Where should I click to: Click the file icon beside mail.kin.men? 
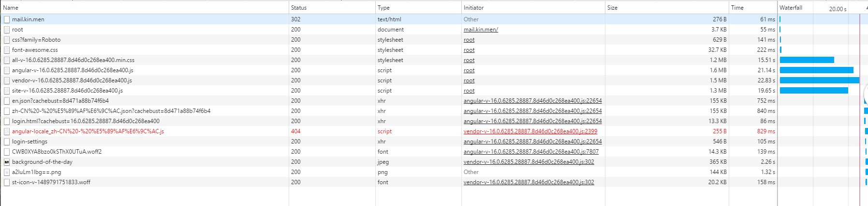point(7,19)
